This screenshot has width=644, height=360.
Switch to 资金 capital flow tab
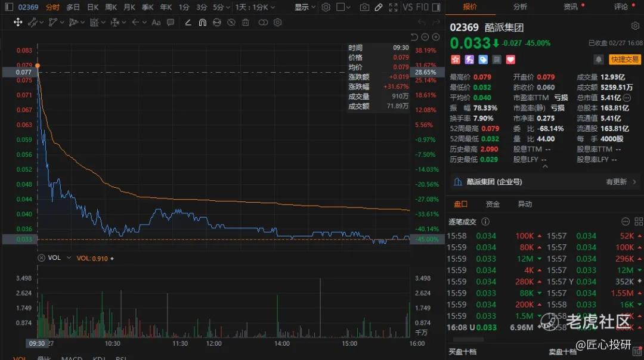point(493,204)
